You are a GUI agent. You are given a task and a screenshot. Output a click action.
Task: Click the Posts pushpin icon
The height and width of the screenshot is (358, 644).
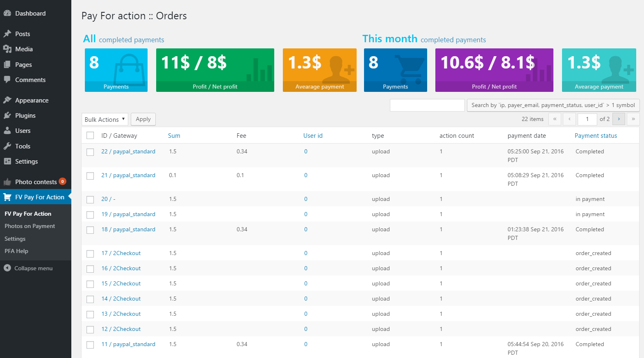(7, 34)
